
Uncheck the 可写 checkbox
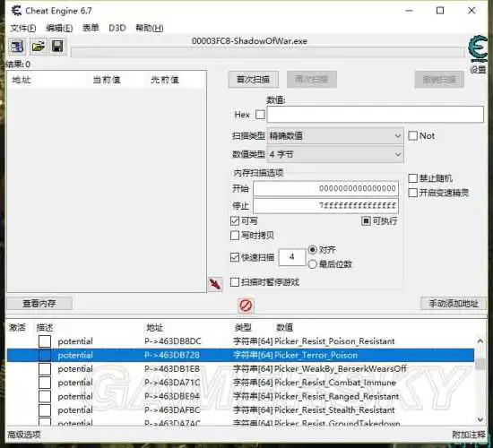point(235,221)
